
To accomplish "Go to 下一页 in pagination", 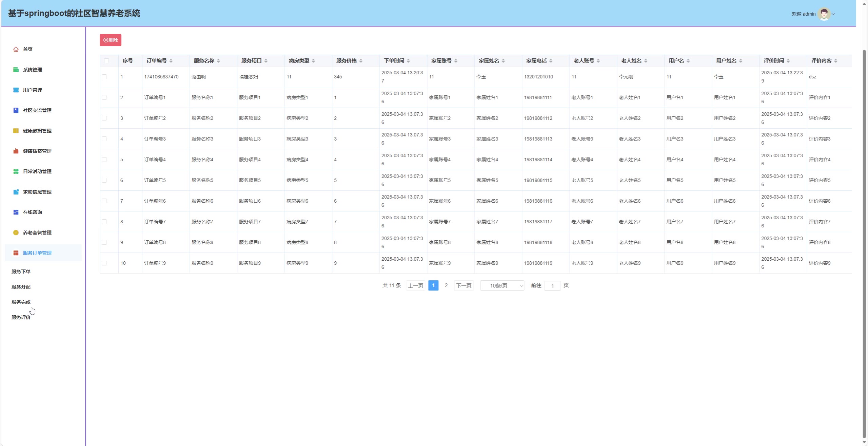I will coord(463,286).
